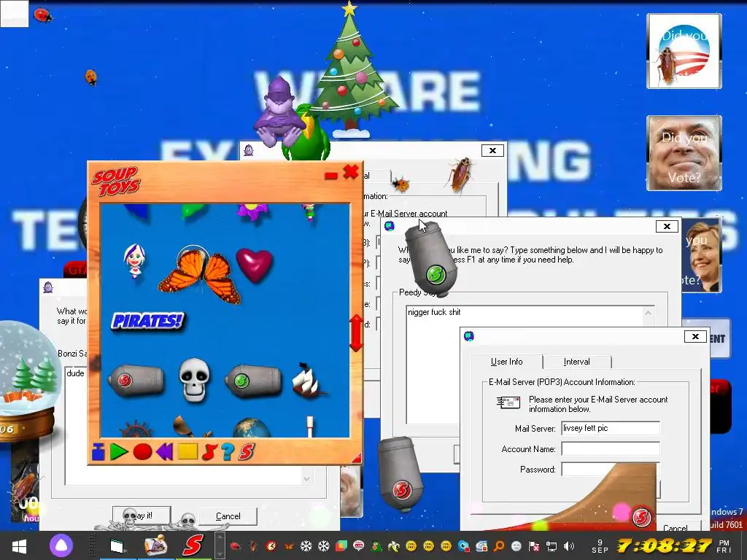
Task: Click the Soup Toys S taskbar button
Action: 193,545
